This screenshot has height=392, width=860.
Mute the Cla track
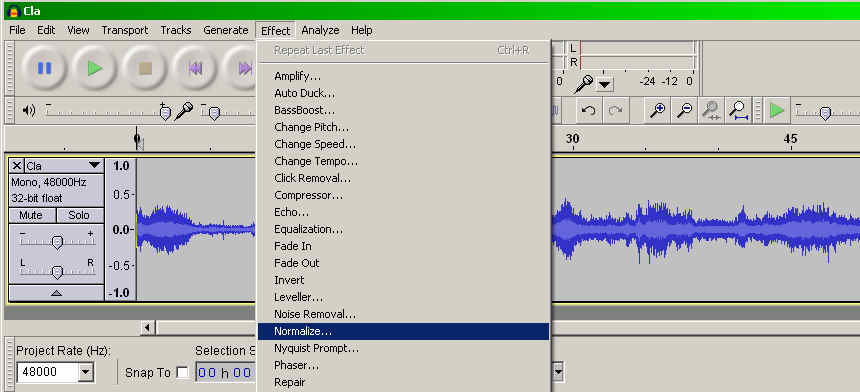click(x=31, y=215)
